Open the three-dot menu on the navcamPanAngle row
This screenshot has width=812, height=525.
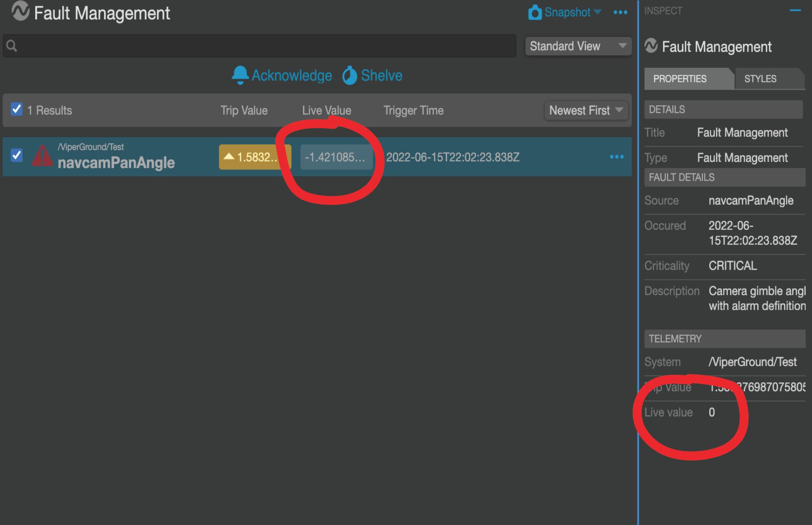pos(617,157)
